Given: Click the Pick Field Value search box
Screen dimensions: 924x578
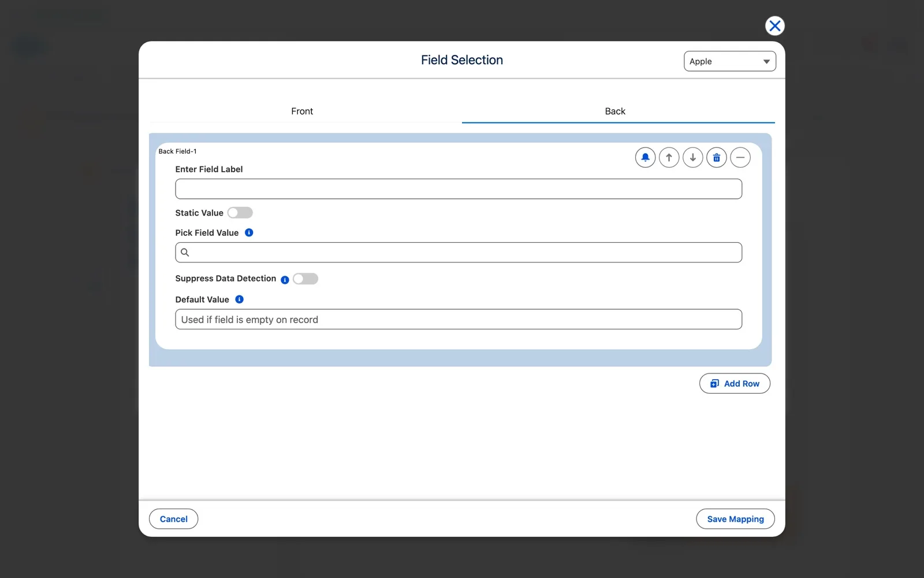Looking at the screenshot, I should point(459,253).
